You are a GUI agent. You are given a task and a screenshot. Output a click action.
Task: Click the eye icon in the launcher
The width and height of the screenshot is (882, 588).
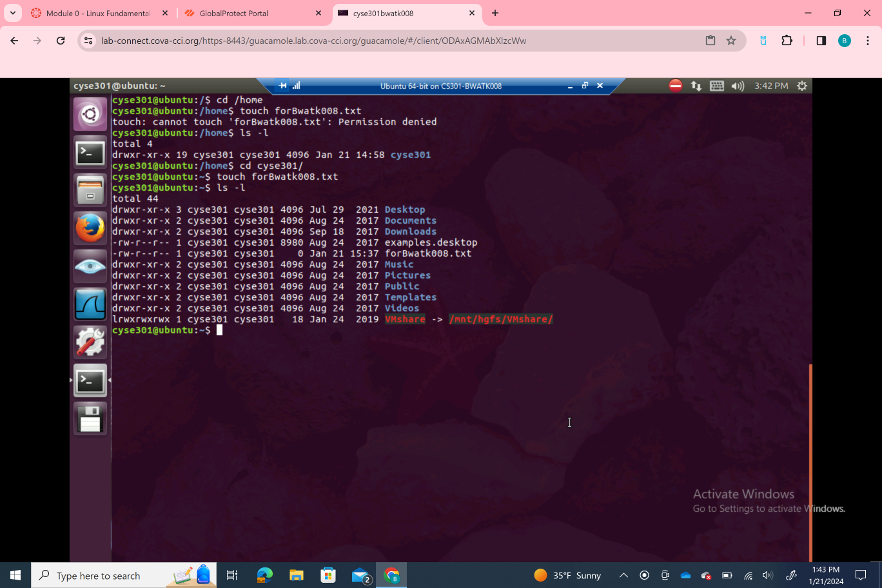90,266
